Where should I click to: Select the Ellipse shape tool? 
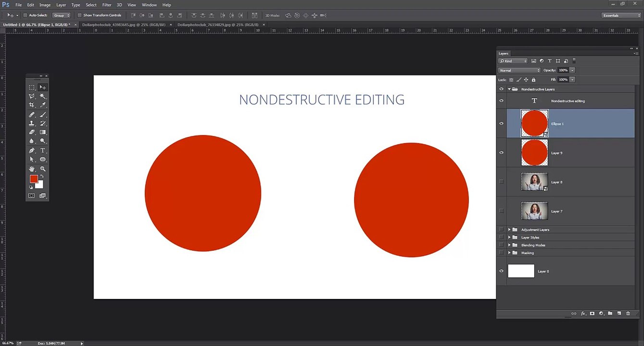pyautogui.click(x=43, y=160)
